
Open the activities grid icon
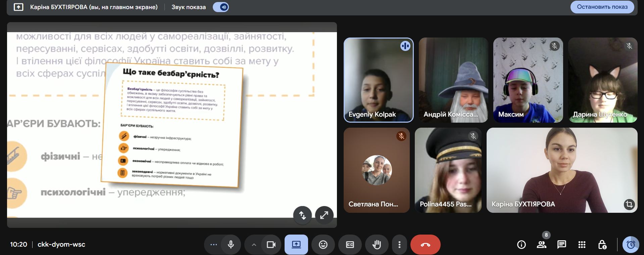pyautogui.click(x=582, y=245)
